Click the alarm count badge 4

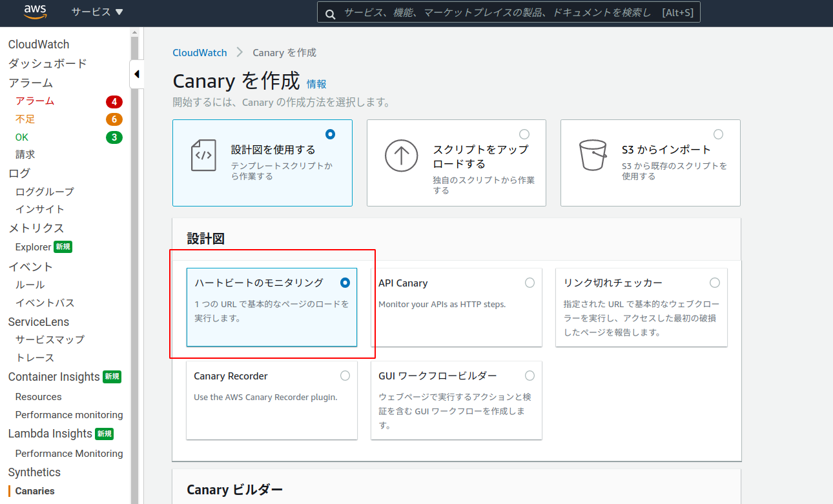point(114,101)
